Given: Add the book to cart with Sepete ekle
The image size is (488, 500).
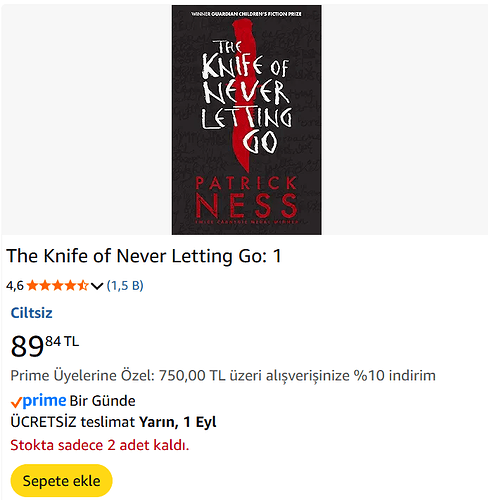Looking at the screenshot, I should (x=61, y=481).
